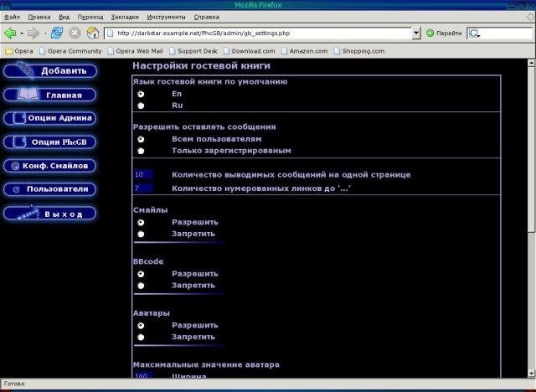536x392 pixels.
Task: Open Пользователи sidebar button
Action: coord(50,189)
